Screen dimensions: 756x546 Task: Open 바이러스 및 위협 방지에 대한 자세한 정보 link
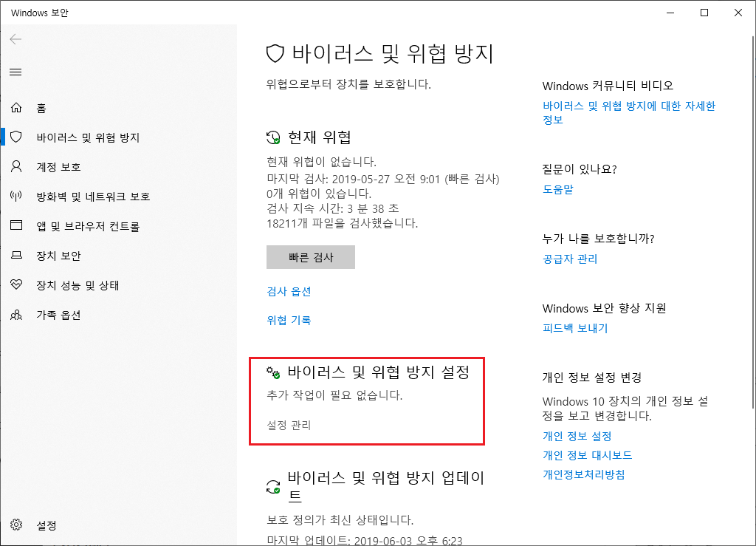coord(629,112)
